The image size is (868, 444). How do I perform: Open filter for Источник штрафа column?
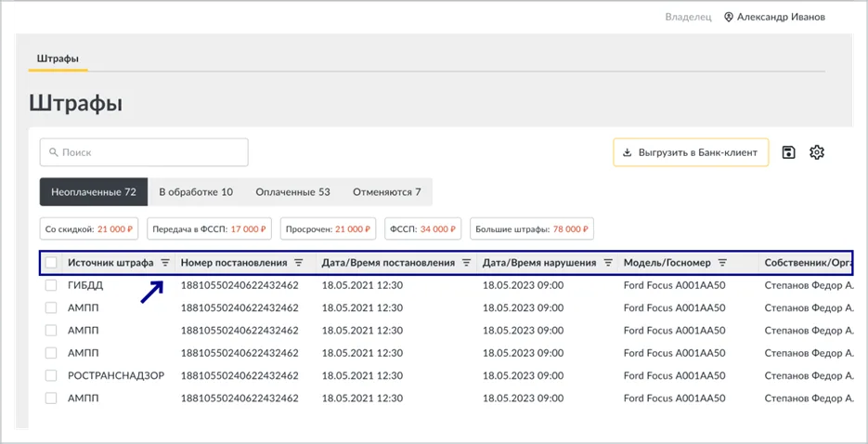(x=165, y=263)
